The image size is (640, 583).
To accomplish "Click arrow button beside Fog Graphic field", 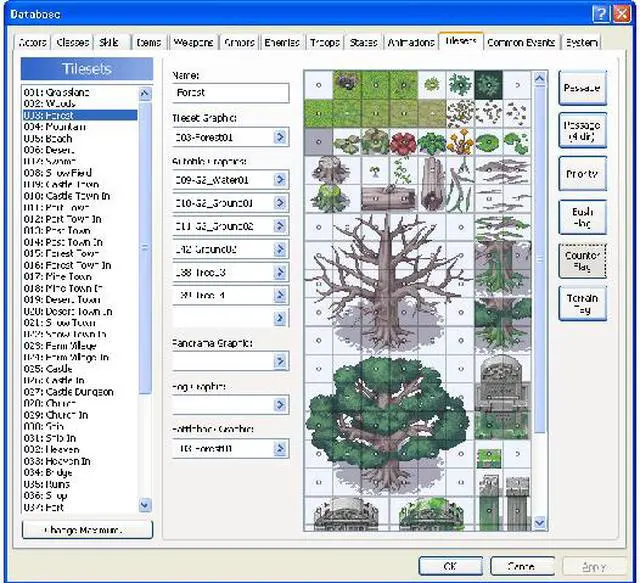I will (x=280, y=405).
